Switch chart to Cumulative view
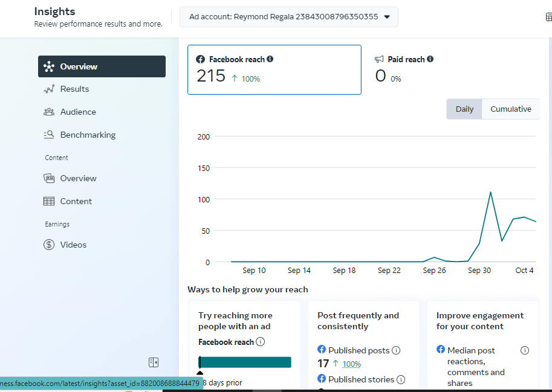This screenshot has height=392, width=552. coord(511,109)
